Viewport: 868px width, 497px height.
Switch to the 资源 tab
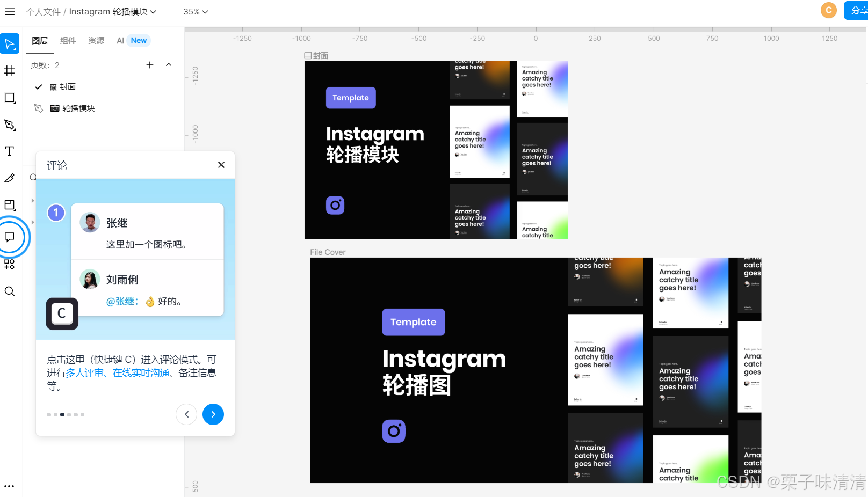[x=96, y=41]
